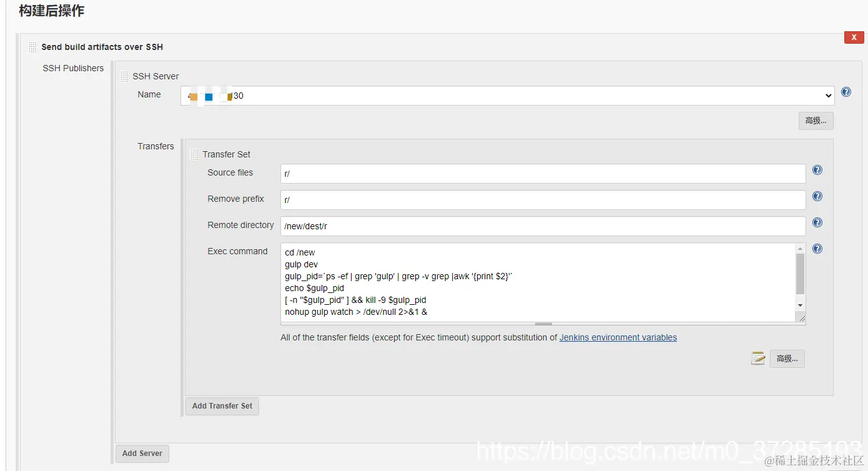Focus the Remote directory input field
This screenshot has height=471, width=868.
[543, 226]
